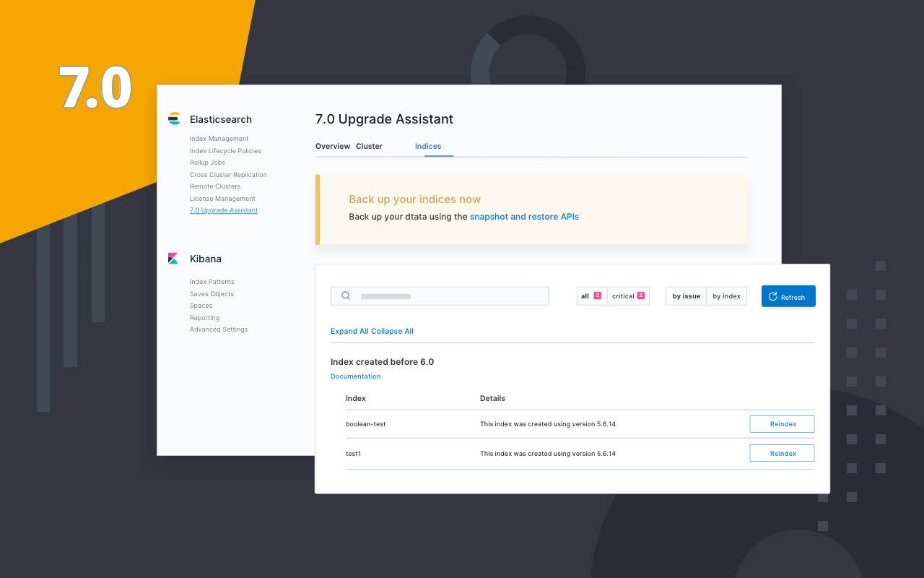Click the Elasticsearch section heading
924x578 pixels.
(x=221, y=120)
